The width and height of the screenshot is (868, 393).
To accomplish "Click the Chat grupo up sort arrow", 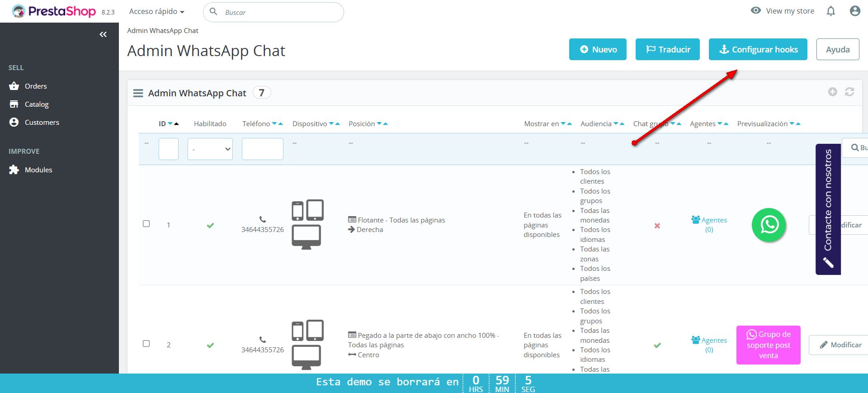I will point(679,124).
